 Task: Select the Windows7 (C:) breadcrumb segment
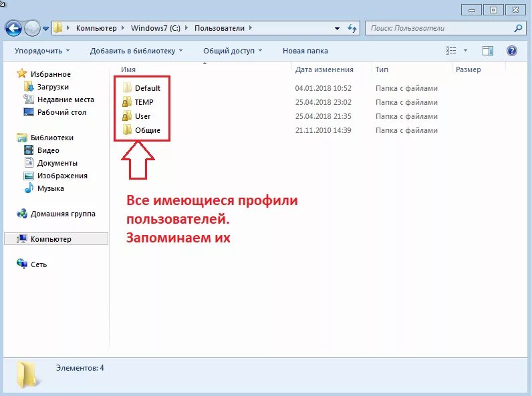click(x=156, y=28)
